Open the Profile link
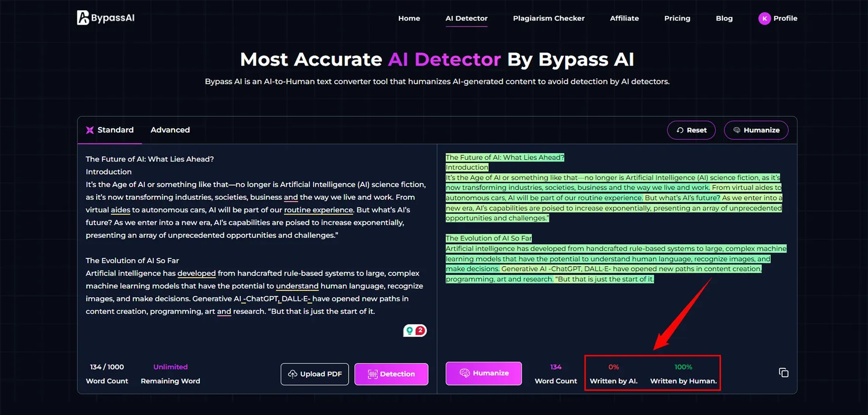Viewport: 868px width, 415px height. tap(785, 18)
